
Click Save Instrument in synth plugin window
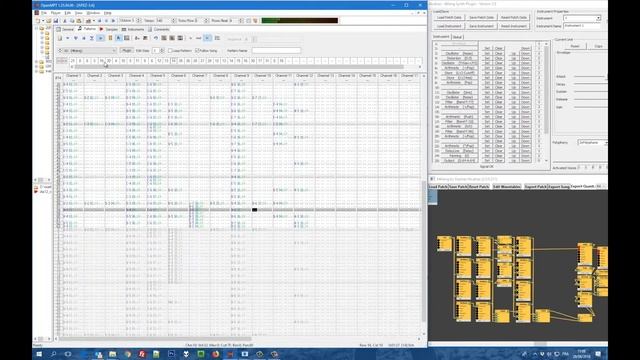click(481, 26)
